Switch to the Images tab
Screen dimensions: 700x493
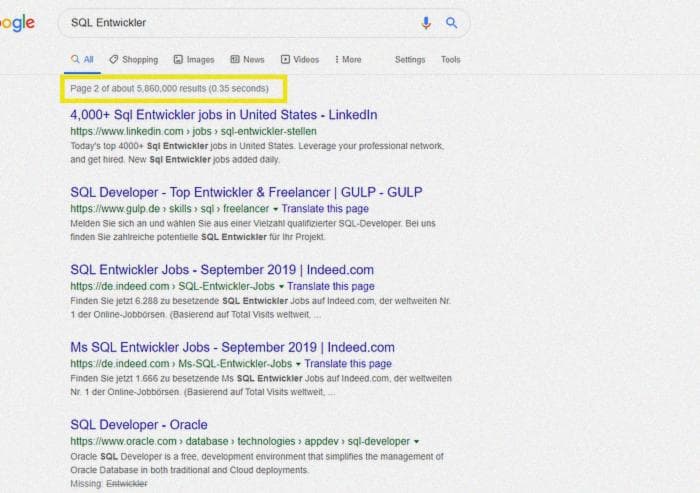click(x=194, y=59)
